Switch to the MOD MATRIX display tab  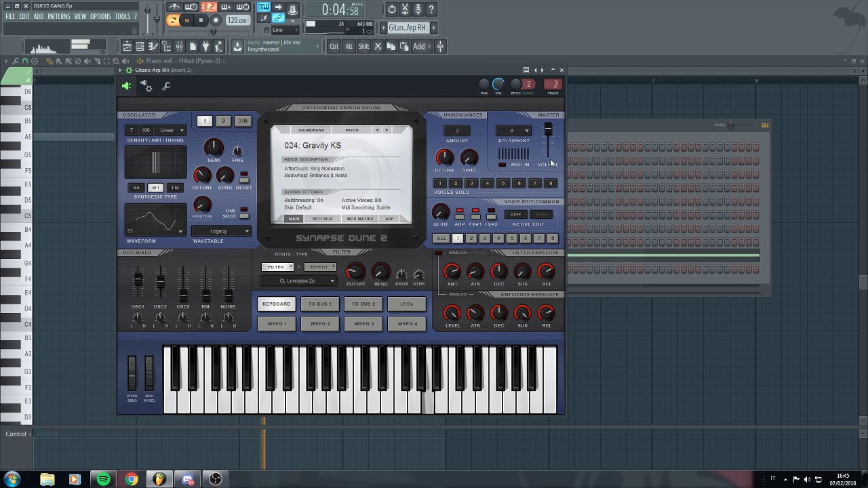(x=360, y=219)
